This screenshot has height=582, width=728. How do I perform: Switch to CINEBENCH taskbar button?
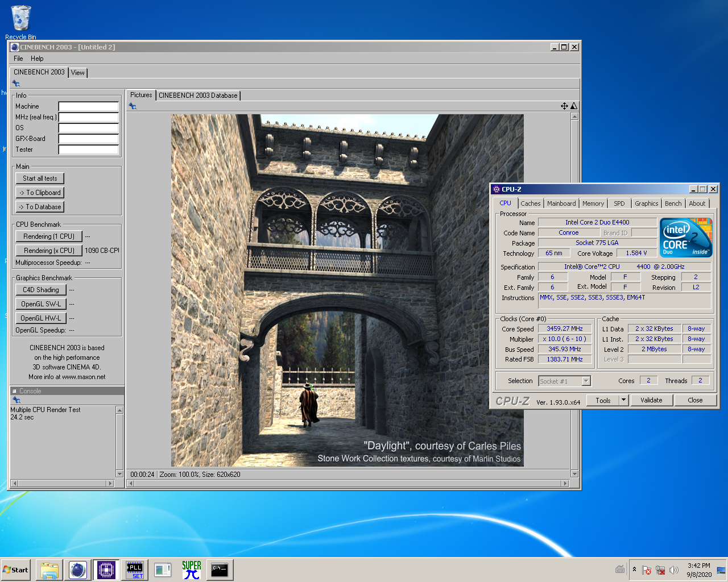pyautogui.click(x=78, y=569)
